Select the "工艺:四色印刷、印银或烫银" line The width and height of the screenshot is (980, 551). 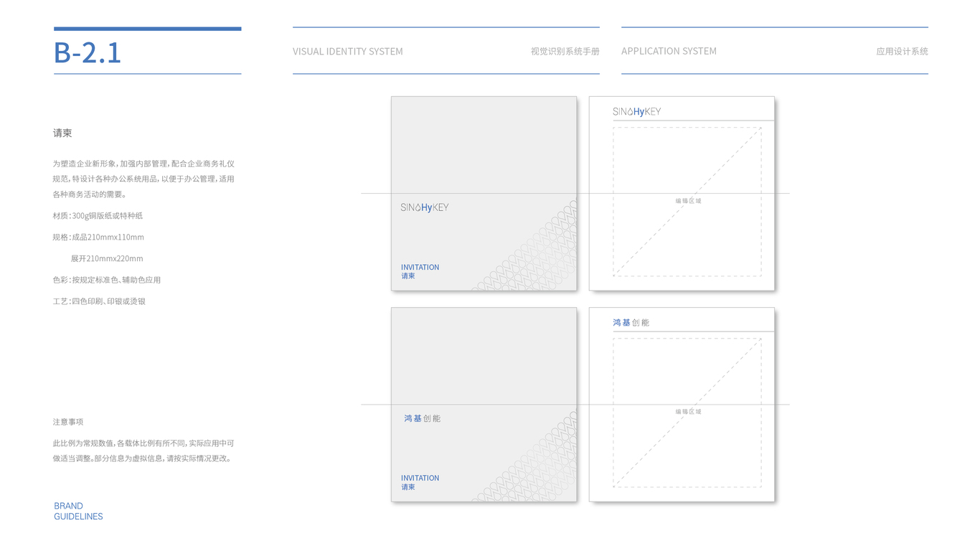point(99,301)
